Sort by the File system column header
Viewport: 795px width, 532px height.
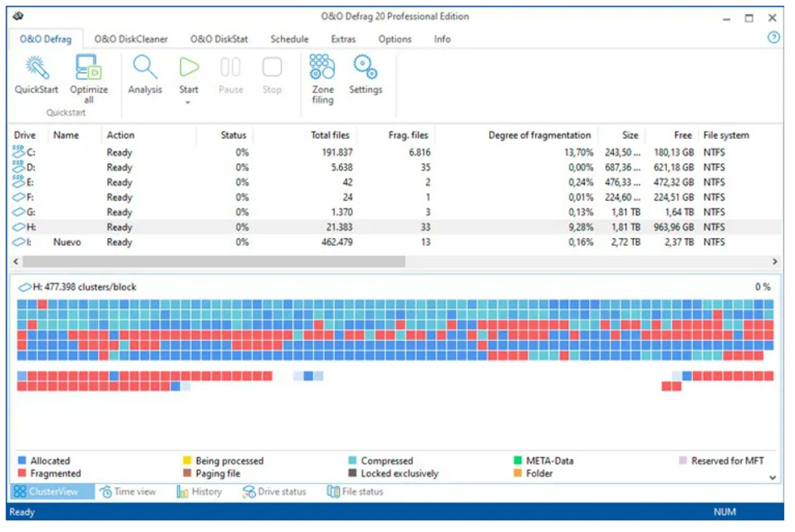[726, 135]
